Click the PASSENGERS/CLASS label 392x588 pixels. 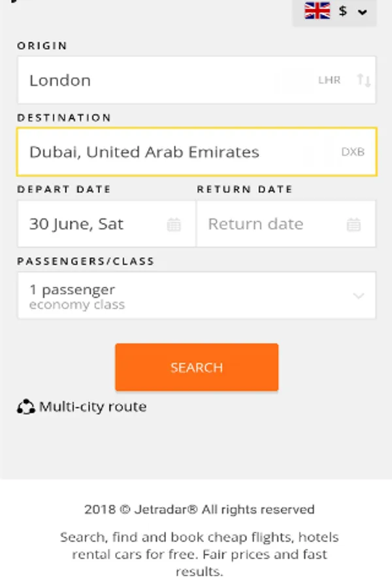pyautogui.click(x=86, y=261)
